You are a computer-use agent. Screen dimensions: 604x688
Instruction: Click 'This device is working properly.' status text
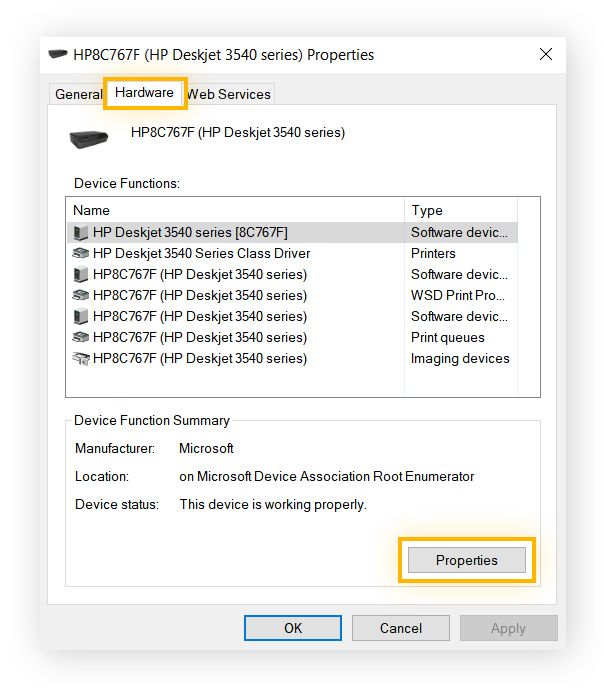[x=273, y=505]
